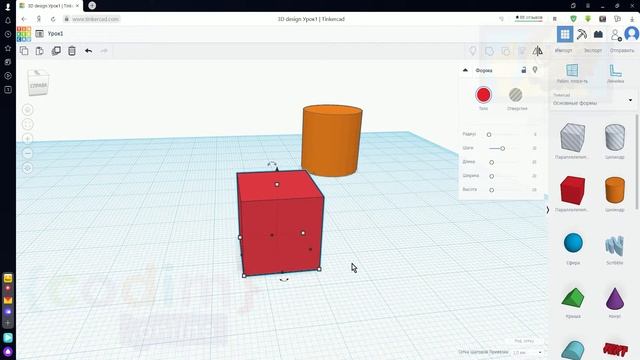Open the Tinkercad logo home link

coord(24,34)
